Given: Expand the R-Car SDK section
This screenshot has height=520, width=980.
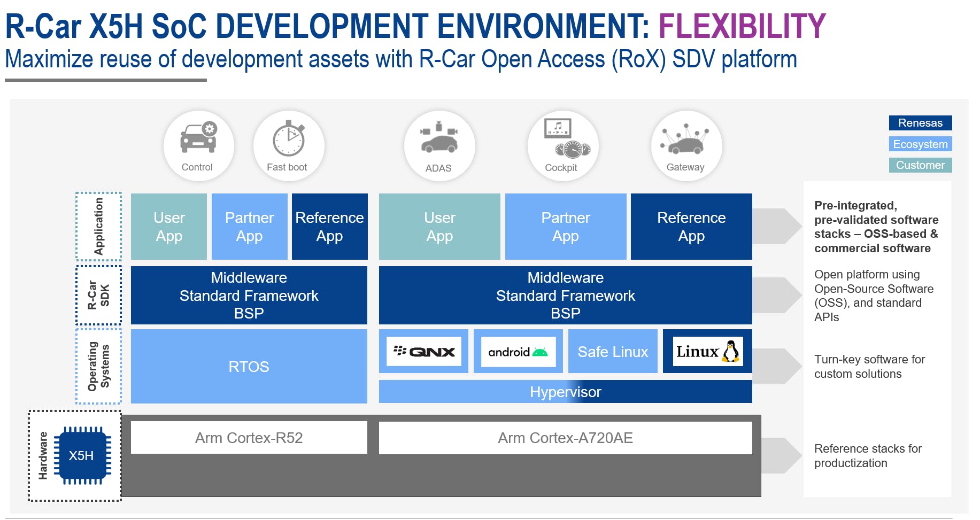Looking at the screenshot, I should (98, 294).
